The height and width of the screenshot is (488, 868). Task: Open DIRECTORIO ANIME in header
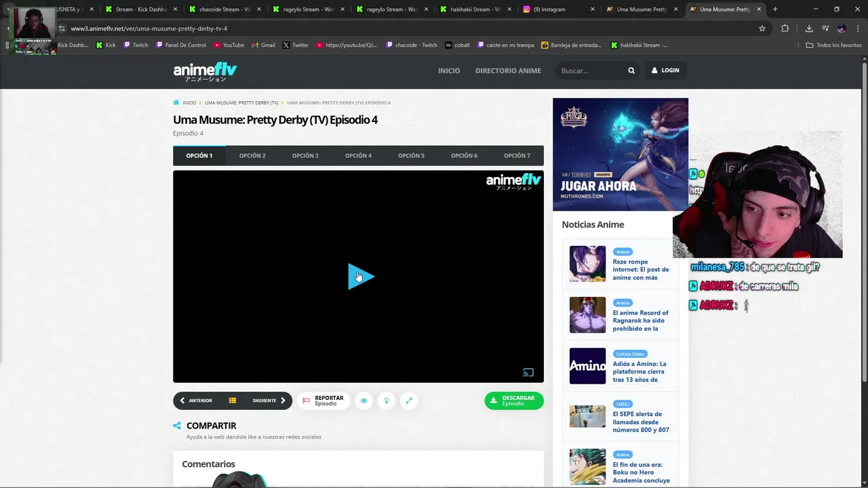click(x=508, y=70)
